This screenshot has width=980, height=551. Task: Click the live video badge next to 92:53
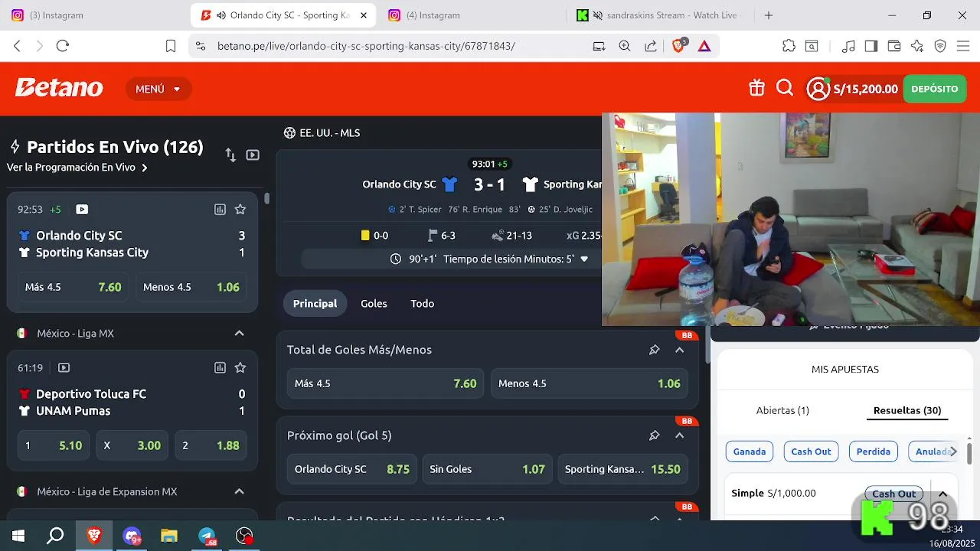pos(82,209)
